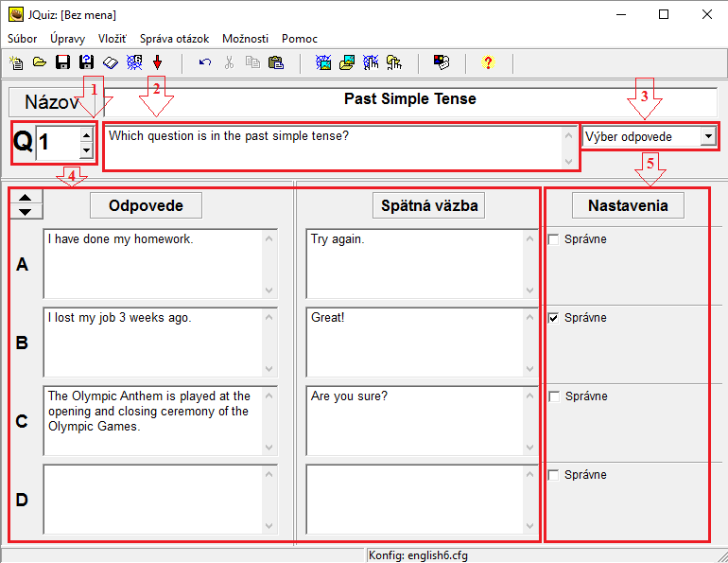728x563 pixels.
Task: Open the Súbor menu
Action: click(x=23, y=39)
